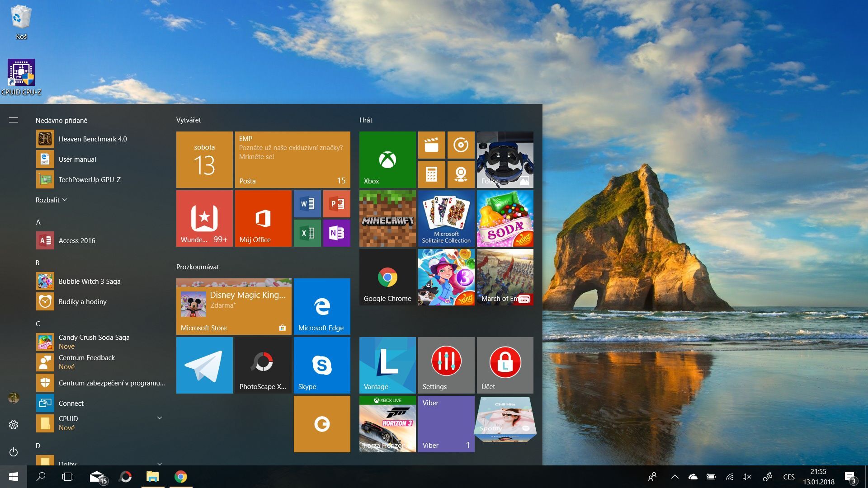Switch keyboard layout via CES indicator

789,476
